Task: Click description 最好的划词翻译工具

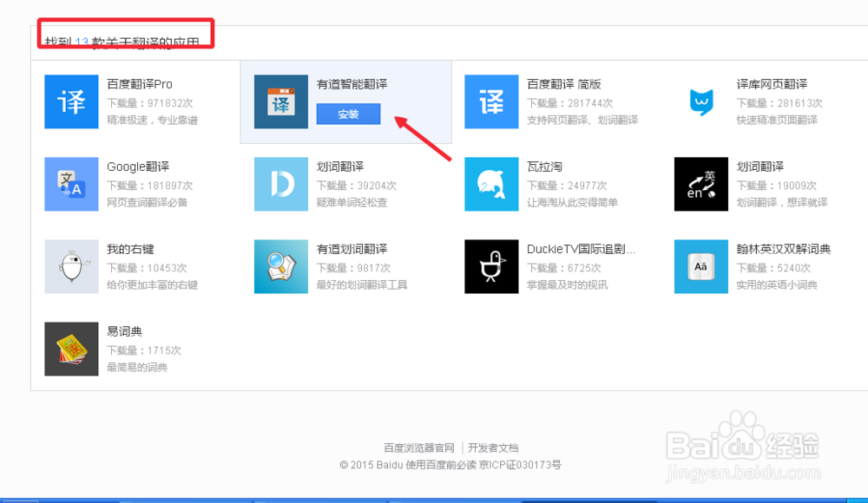Action: click(362, 285)
